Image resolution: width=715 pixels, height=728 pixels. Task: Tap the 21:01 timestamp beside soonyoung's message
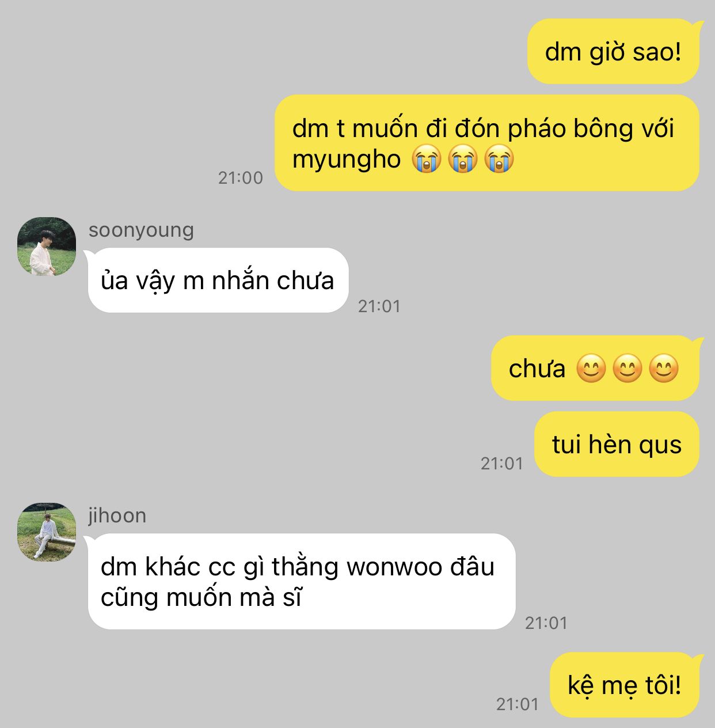(x=379, y=306)
